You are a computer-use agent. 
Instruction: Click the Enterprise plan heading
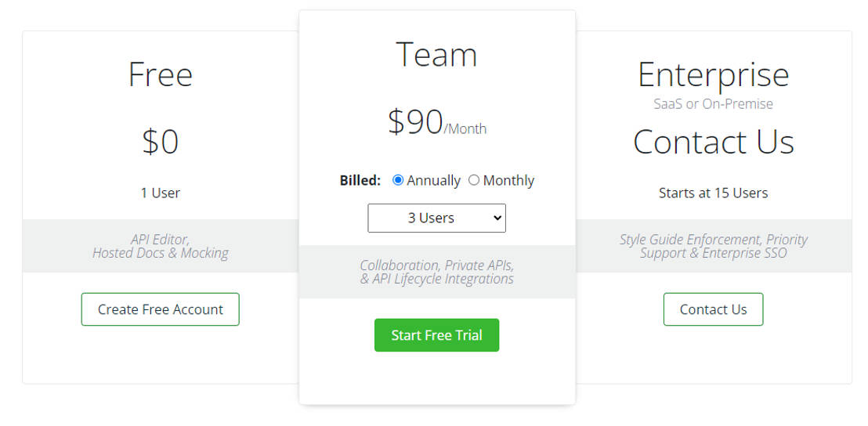[x=713, y=74]
